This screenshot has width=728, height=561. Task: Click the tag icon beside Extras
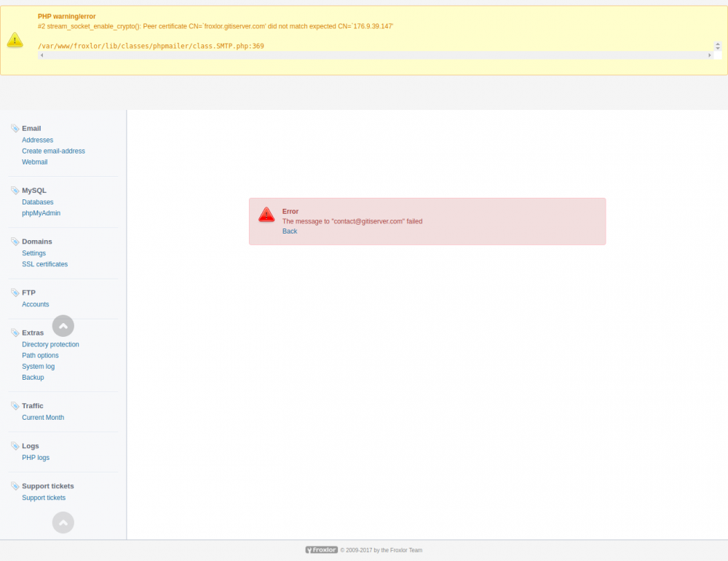click(14, 332)
